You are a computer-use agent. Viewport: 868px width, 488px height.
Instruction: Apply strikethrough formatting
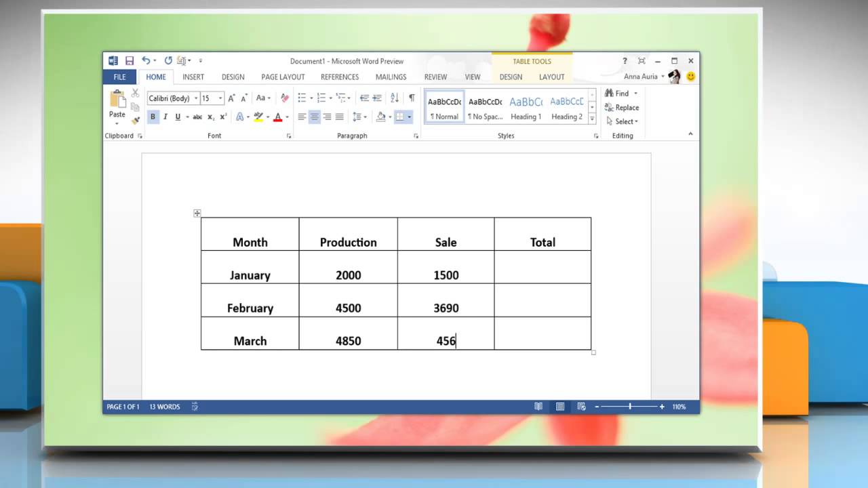point(197,117)
